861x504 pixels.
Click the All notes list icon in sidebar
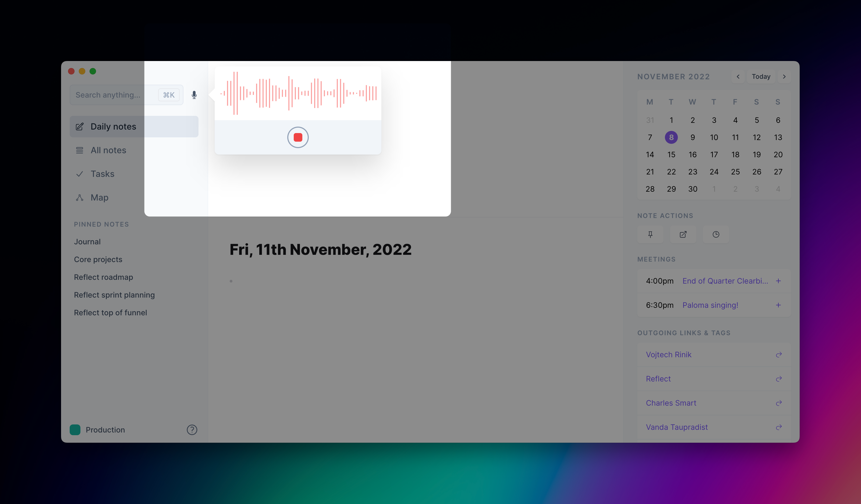(79, 150)
